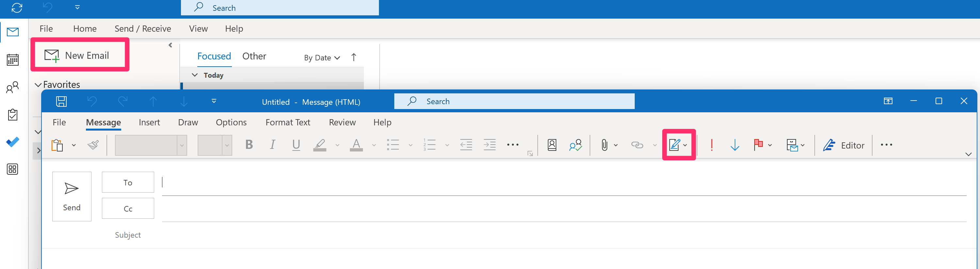Open the Paste options dropdown arrow
Screen dimensions: 980x269
click(74, 145)
